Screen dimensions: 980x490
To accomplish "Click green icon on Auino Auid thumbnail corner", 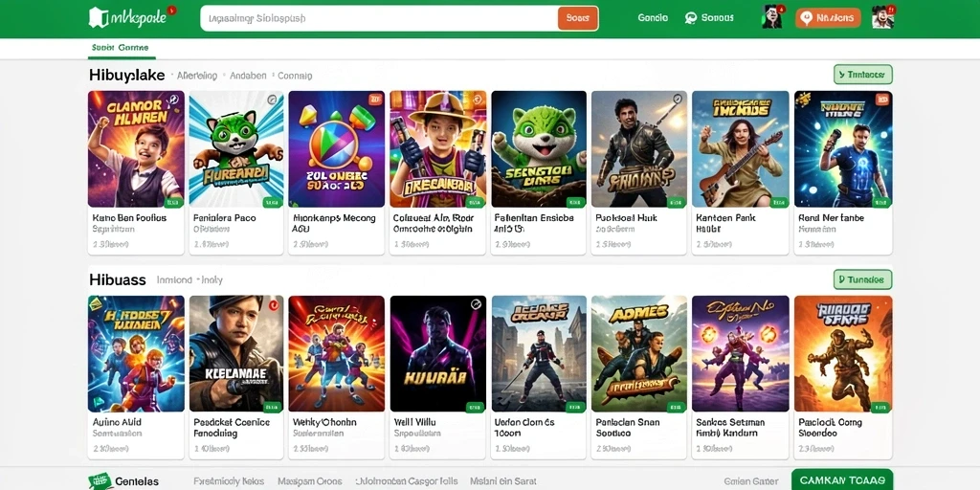I will (96, 304).
